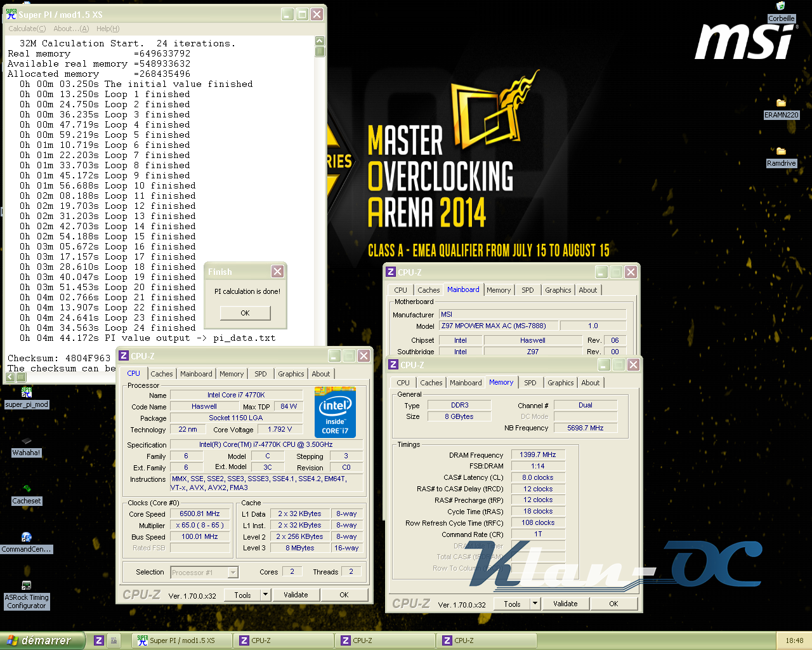Select Caches tab in CPU-Z processor window
This screenshot has width=812, height=650.
pyautogui.click(x=162, y=374)
